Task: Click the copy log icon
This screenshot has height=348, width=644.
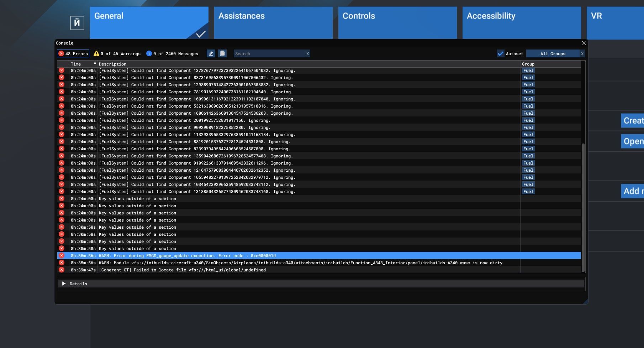Action: click(222, 53)
